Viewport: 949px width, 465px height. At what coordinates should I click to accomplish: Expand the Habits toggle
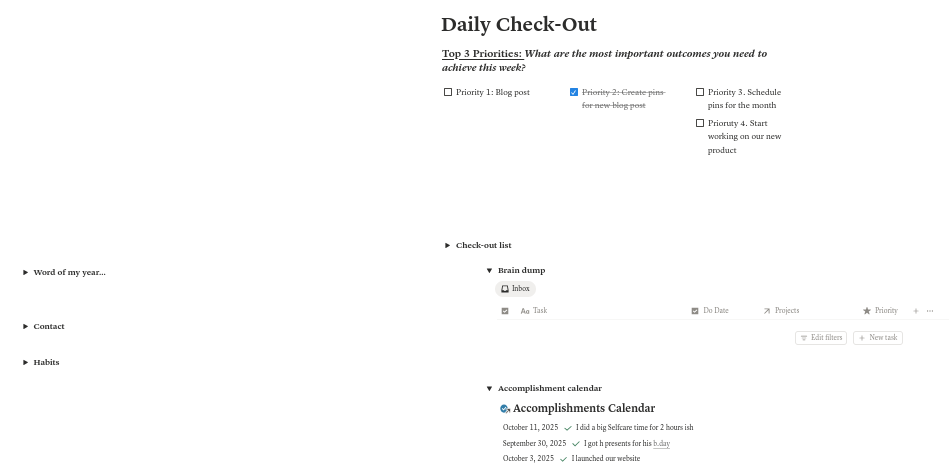pyautogui.click(x=26, y=362)
